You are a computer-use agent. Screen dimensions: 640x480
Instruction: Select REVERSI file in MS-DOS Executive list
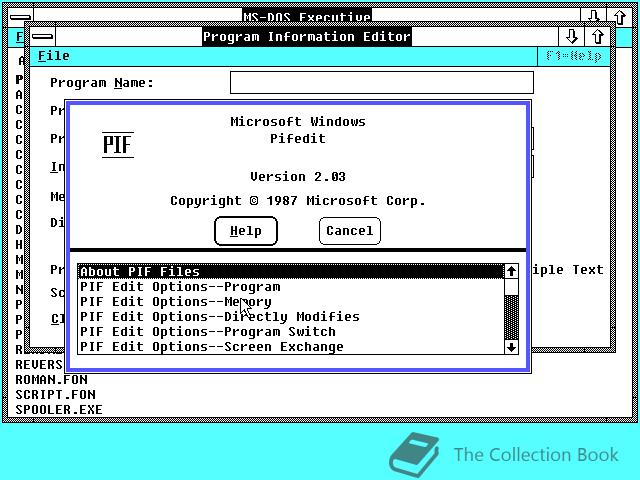click(39, 364)
